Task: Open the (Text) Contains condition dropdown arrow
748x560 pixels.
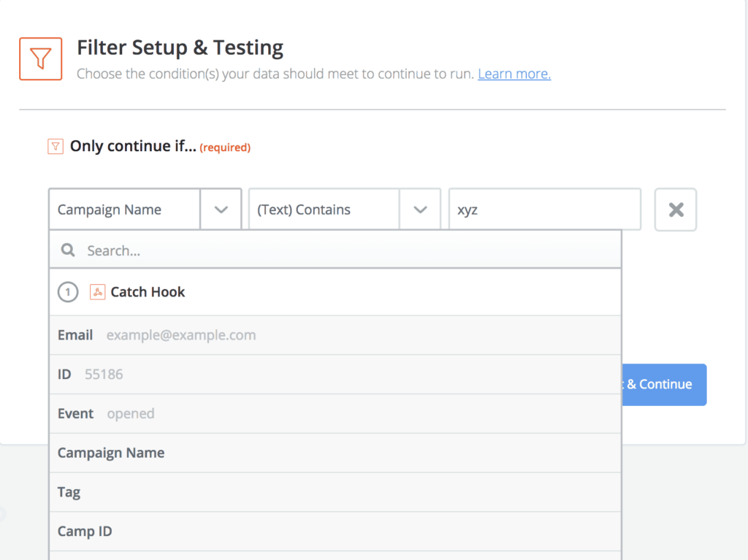Action: (420, 210)
